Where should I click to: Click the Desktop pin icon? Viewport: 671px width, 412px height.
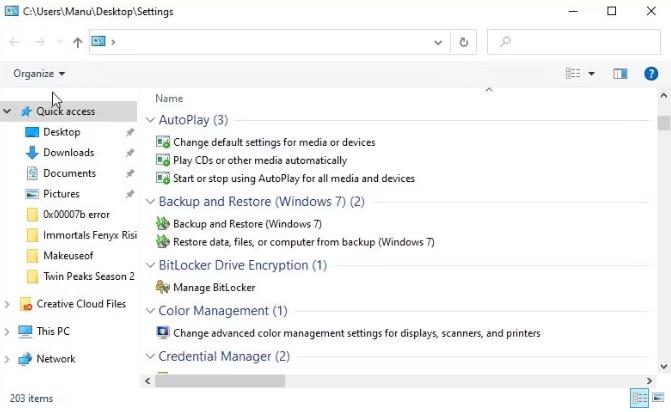[130, 132]
